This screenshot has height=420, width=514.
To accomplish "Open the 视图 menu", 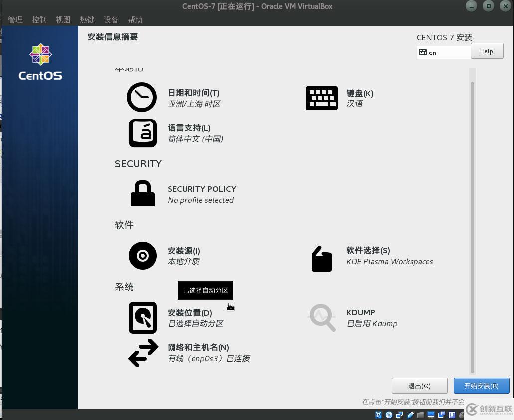I will click(63, 20).
